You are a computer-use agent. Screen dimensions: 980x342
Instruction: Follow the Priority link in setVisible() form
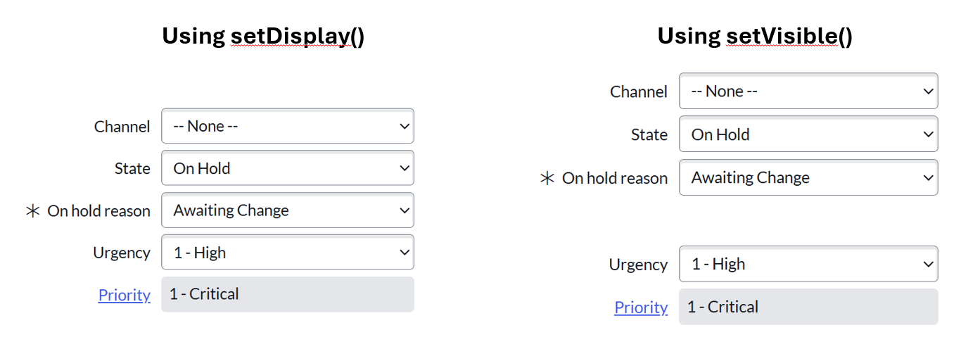coord(641,308)
